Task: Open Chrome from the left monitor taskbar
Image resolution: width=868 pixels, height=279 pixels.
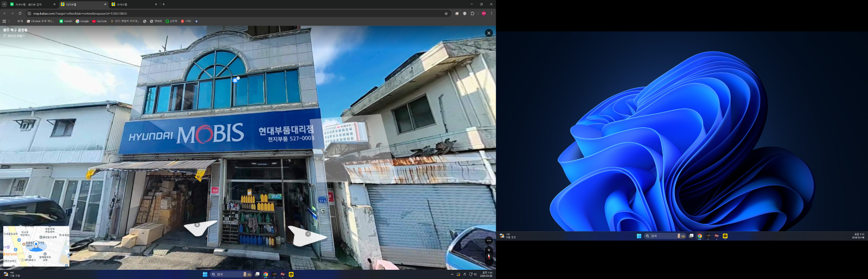Action: (x=265, y=274)
